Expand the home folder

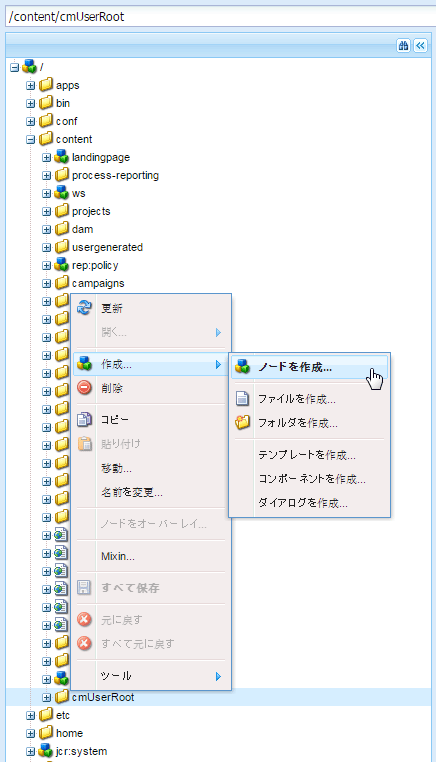(31, 733)
